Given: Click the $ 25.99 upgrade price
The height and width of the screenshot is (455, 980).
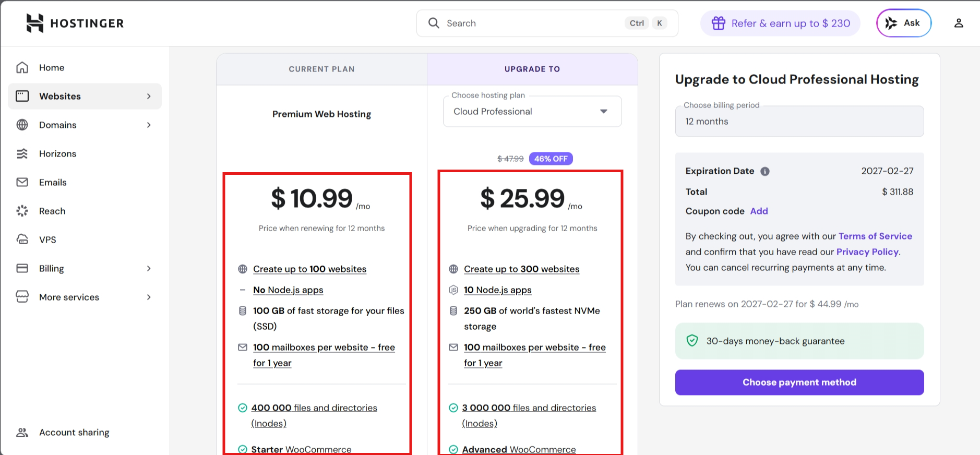Looking at the screenshot, I should pyautogui.click(x=522, y=198).
